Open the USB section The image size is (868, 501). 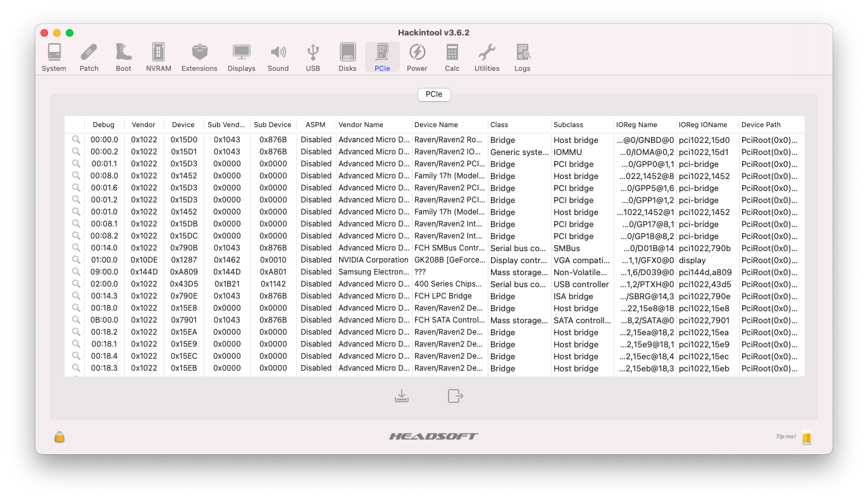pyautogui.click(x=313, y=58)
